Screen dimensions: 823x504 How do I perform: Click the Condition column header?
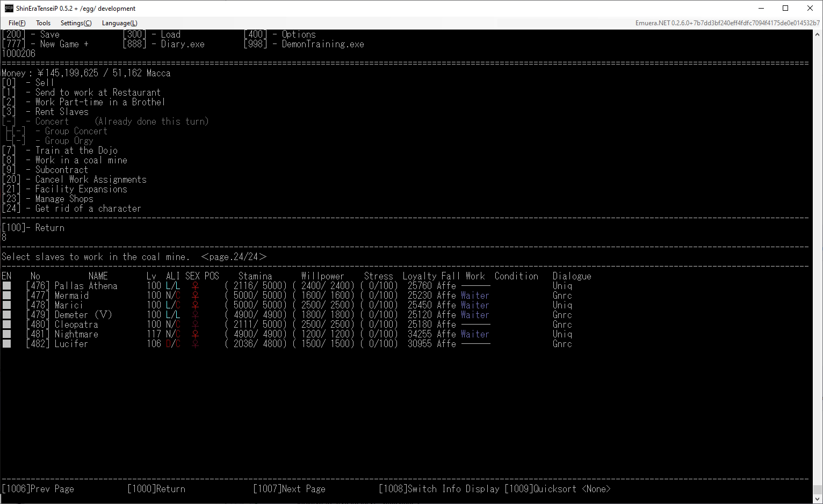(x=516, y=276)
